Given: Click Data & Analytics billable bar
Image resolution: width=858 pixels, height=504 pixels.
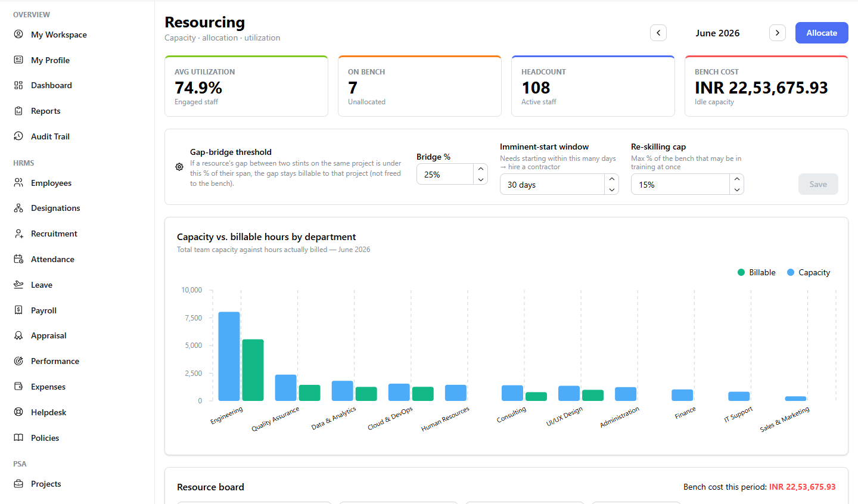Looking at the screenshot, I should click(366, 394).
